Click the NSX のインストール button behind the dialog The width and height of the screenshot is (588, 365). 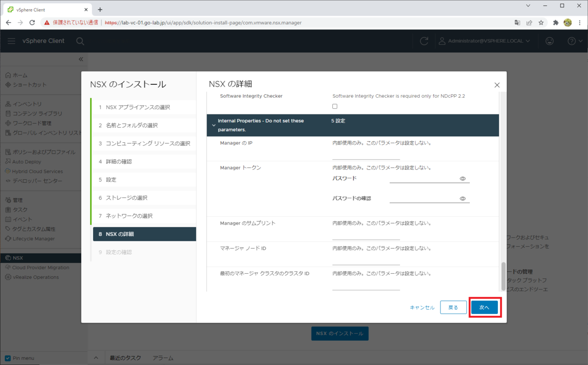(340, 334)
